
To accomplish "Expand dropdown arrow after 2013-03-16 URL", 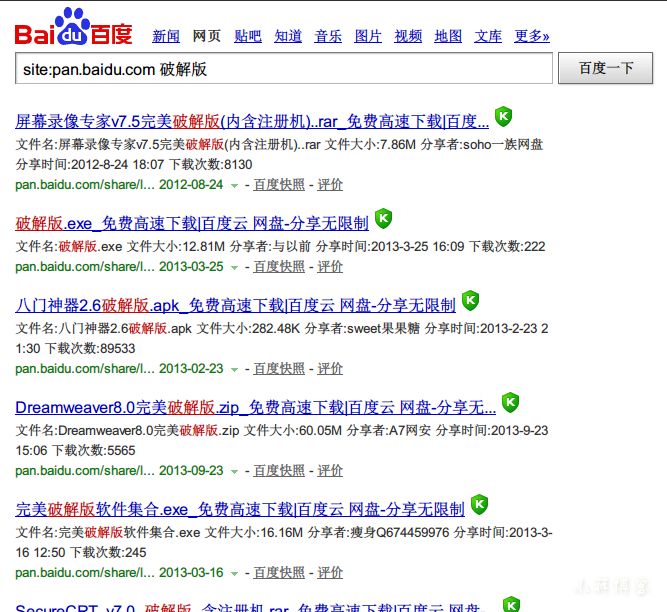I will pos(234,574).
